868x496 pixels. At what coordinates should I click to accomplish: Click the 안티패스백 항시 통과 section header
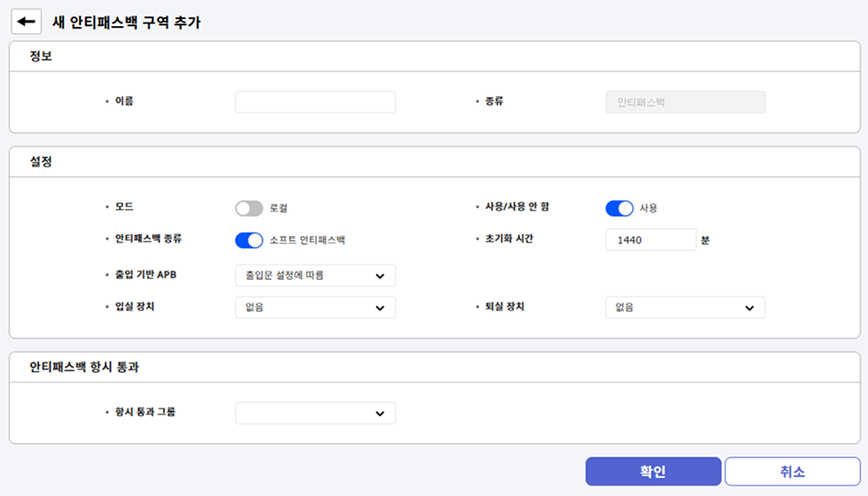84,367
